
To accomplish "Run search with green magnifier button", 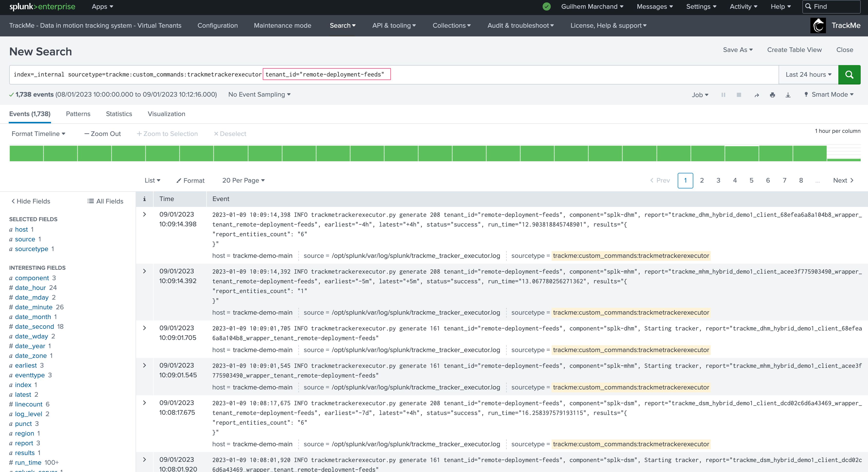I will click(x=849, y=74).
